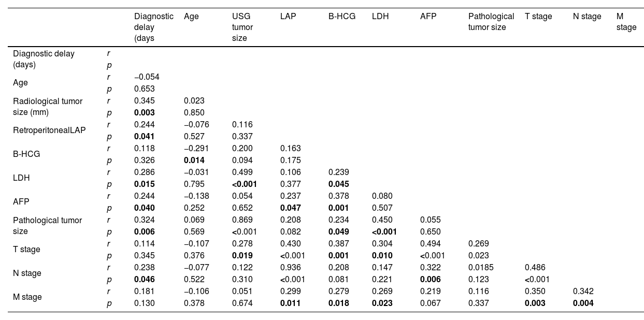This screenshot has height=320, width=644.
Task: Click the 0.936 correlation value
Action: point(290,268)
